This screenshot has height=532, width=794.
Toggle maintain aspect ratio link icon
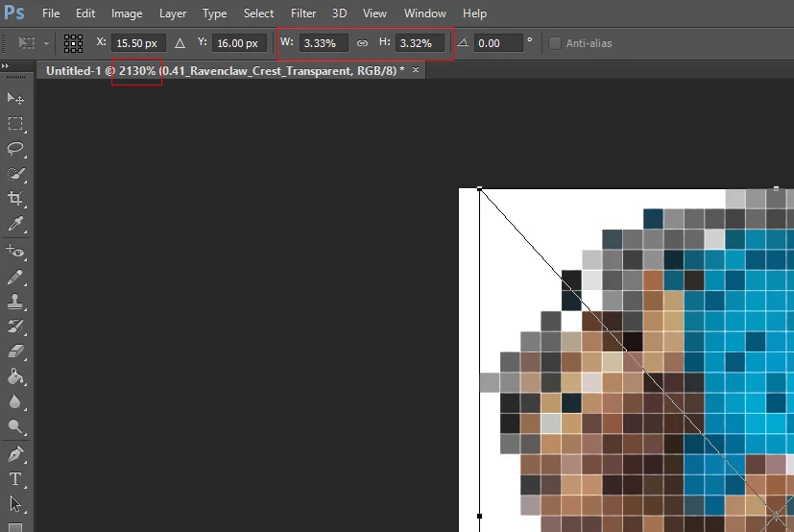coord(362,43)
